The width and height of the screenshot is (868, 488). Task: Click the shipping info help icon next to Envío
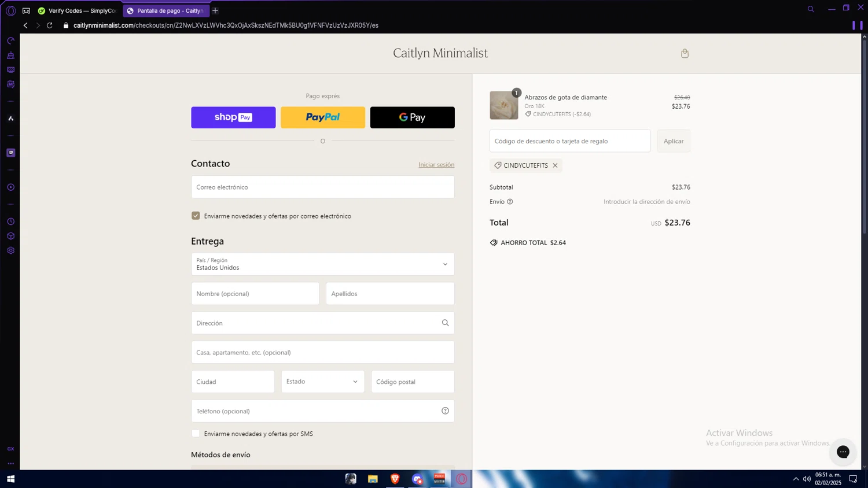coord(510,202)
